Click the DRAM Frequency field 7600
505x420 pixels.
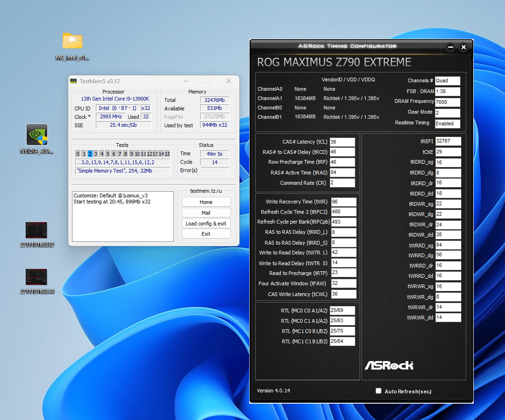point(447,102)
